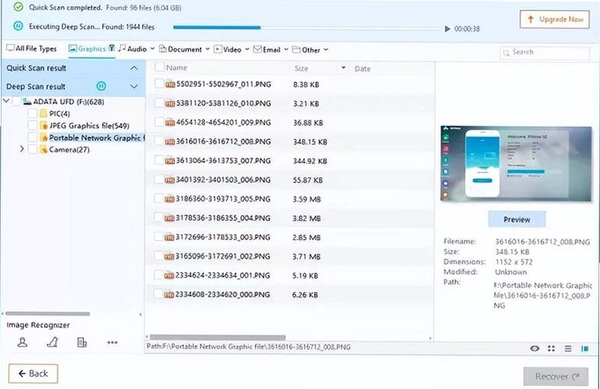Select the All File Types tab
The width and height of the screenshot is (600, 389).
tap(31, 49)
